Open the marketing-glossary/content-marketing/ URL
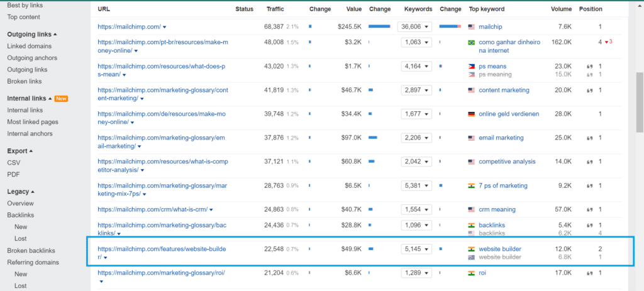This screenshot has height=291, width=644. (163, 94)
